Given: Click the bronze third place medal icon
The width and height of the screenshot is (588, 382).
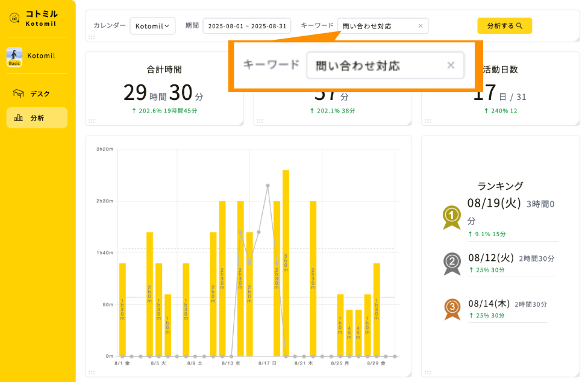Looking at the screenshot, I should (x=452, y=309).
